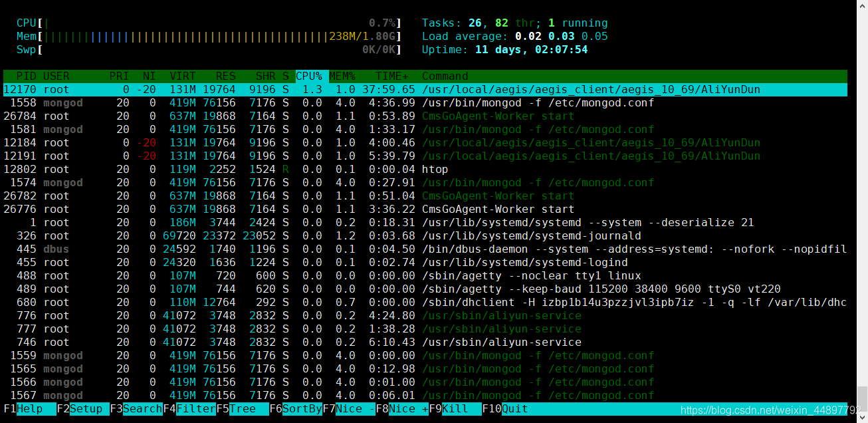Select the systemd-logind process row

425,263
